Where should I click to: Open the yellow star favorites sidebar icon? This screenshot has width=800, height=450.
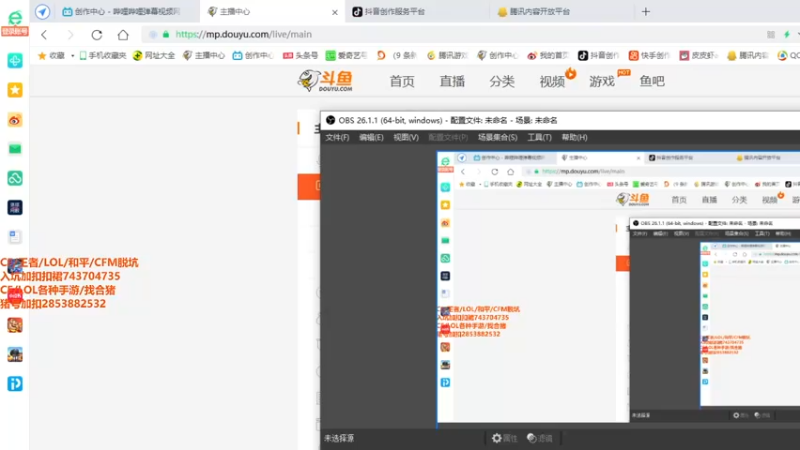click(15, 90)
